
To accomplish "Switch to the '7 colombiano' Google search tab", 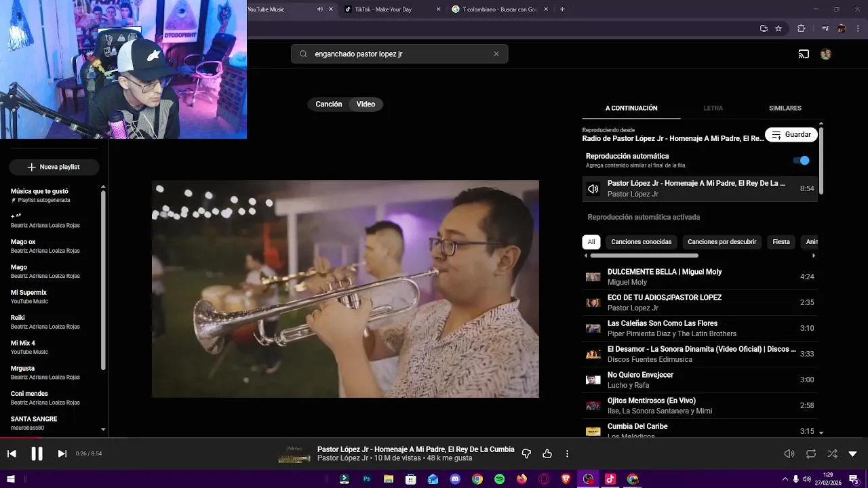I will 500,9.
